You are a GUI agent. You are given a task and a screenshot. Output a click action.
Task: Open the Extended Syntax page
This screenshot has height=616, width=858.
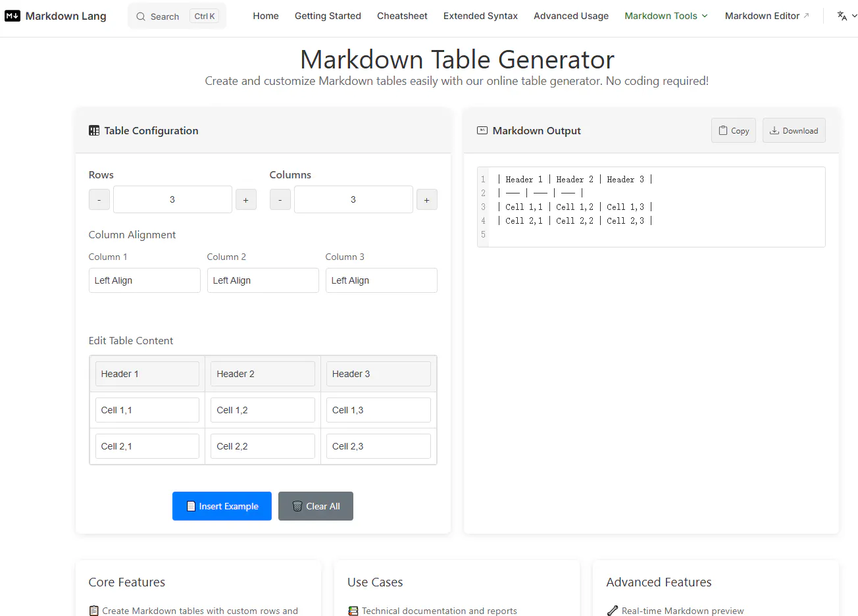(x=480, y=16)
